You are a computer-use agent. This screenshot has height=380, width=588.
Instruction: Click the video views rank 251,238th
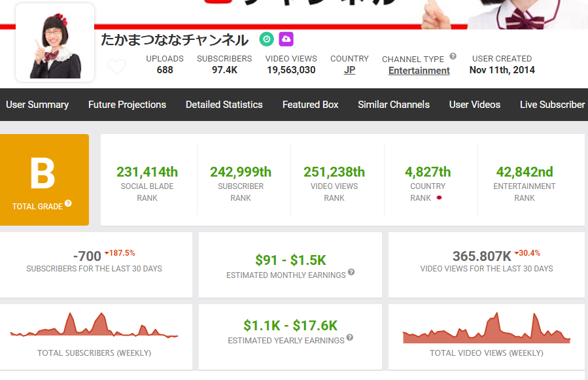[334, 172]
